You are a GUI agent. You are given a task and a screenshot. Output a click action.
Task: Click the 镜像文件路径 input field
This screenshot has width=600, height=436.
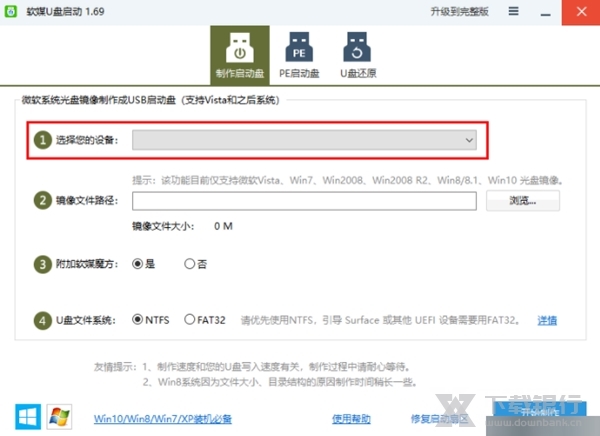304,201
